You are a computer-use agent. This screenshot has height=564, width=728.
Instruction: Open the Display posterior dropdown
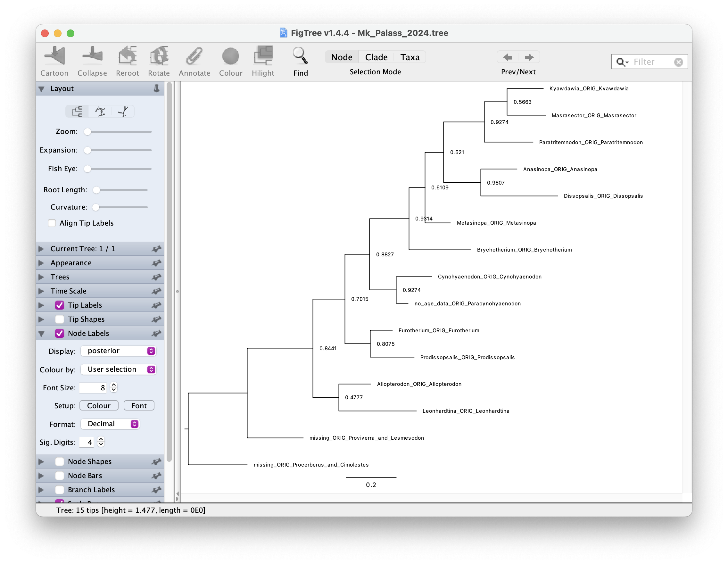point(118,351)
